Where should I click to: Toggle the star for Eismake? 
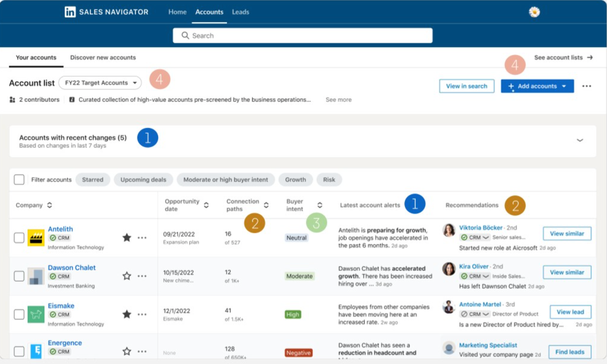click(x=127, y=314)
